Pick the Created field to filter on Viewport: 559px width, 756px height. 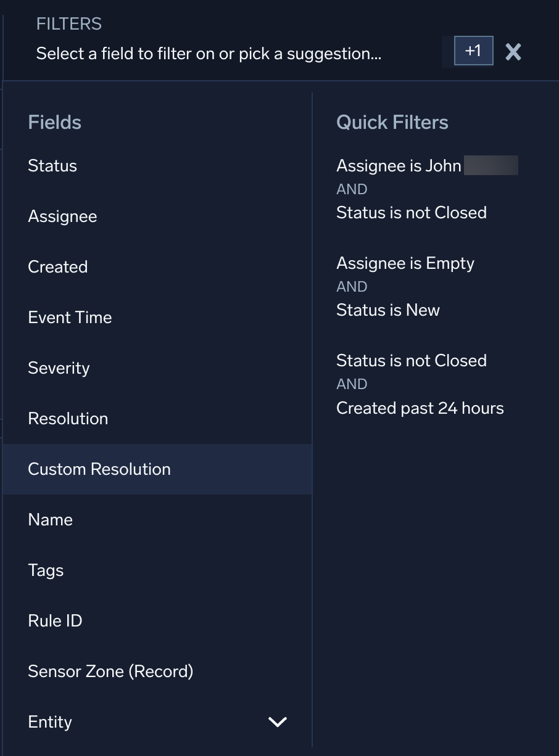pos(57,266)
